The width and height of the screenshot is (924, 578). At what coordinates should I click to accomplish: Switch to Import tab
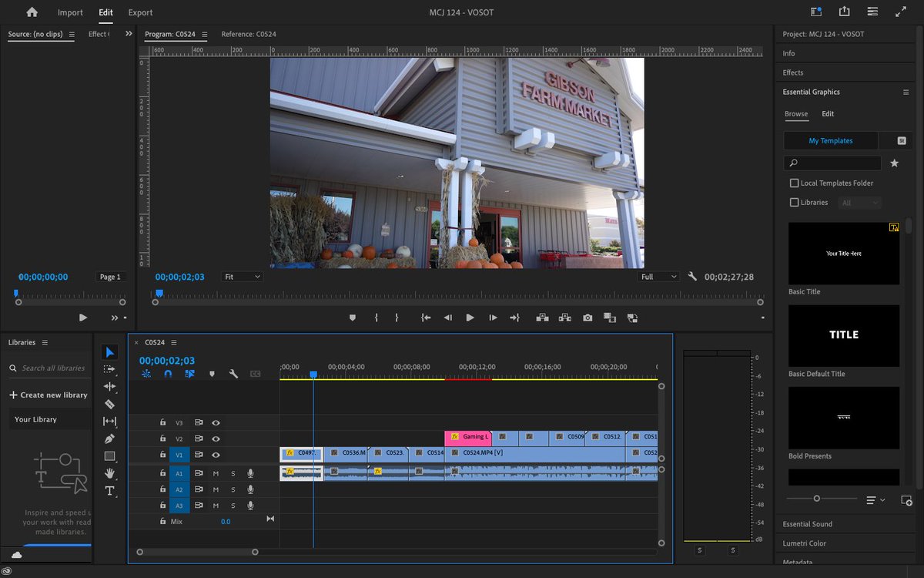click(70, 12)
